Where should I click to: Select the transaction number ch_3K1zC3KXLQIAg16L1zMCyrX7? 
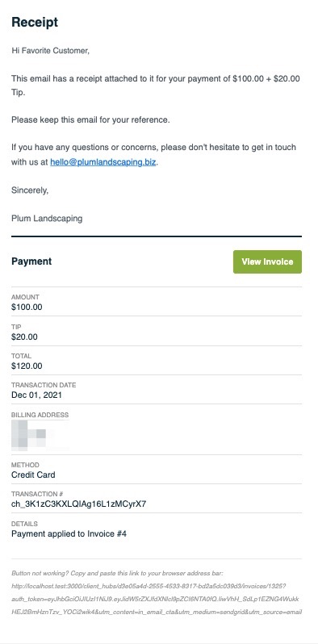78,504
